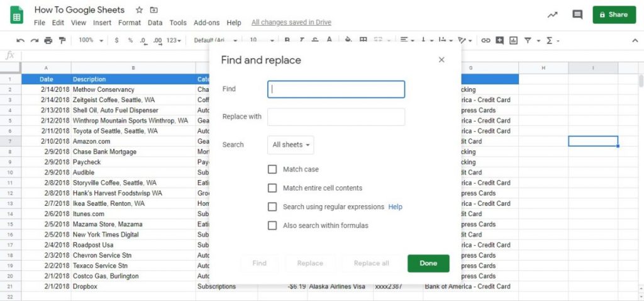The width and height of the screenshot is (644, 301).
Task: Click the print icon
Action: (x=48, y=40)
